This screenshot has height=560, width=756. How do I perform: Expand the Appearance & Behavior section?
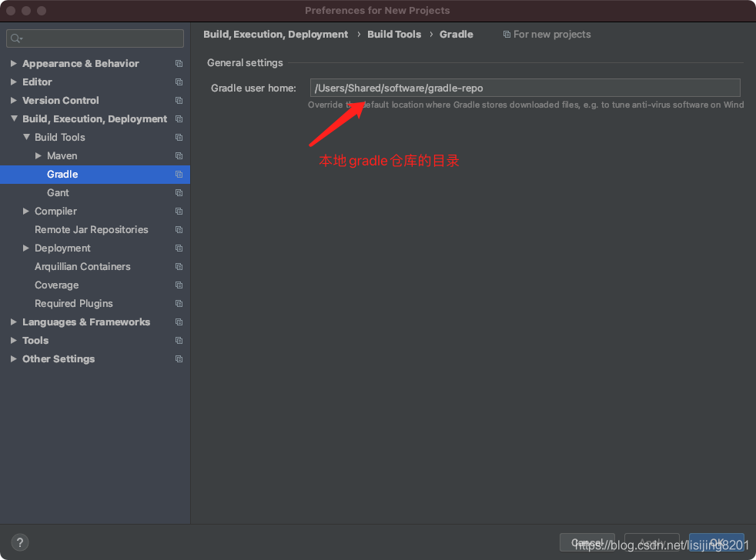coord(14,63)
